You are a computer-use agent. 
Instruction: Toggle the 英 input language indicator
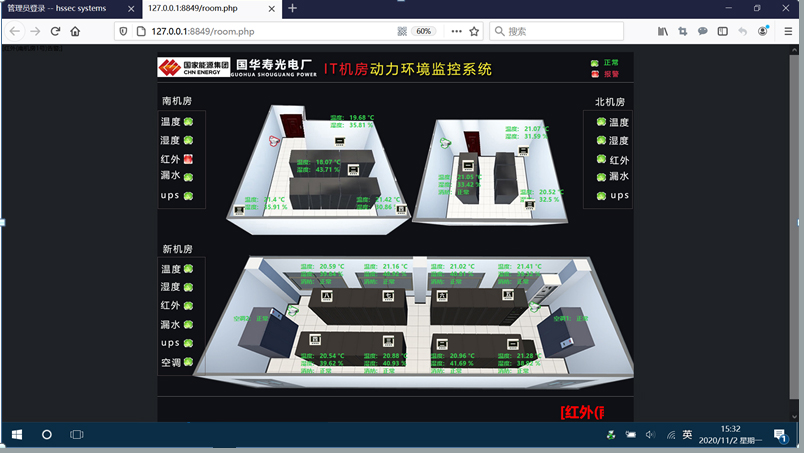coord(687,435)
